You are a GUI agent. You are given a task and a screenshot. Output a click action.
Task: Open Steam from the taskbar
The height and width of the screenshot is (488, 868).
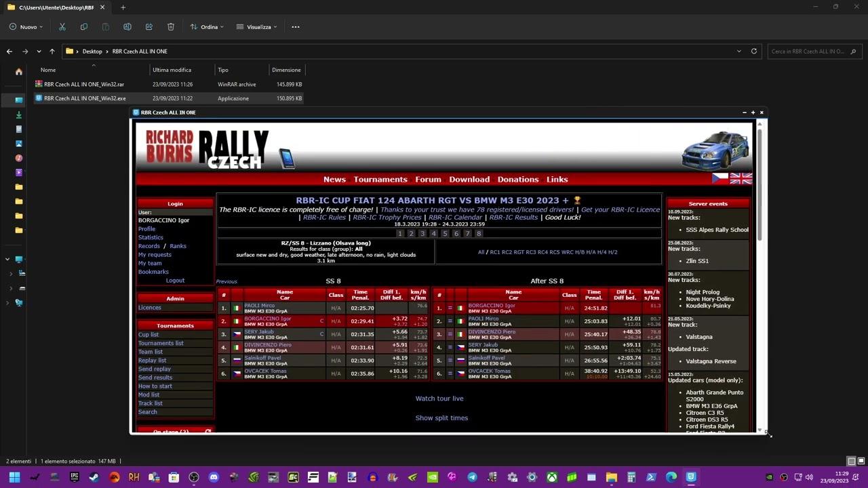point(94,477)
